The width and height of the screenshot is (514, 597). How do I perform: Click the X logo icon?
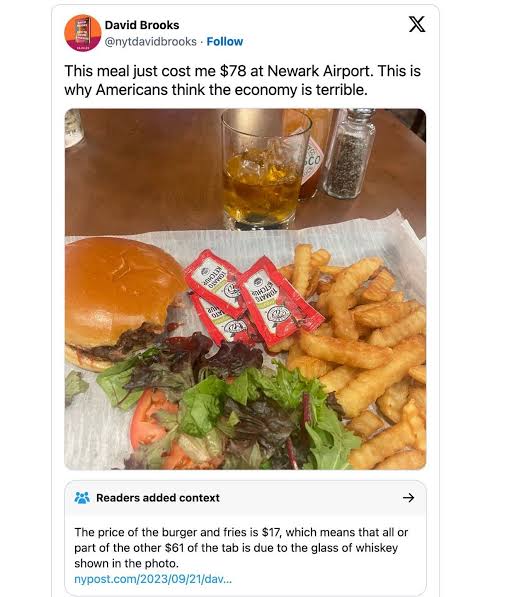pos(417,24)
